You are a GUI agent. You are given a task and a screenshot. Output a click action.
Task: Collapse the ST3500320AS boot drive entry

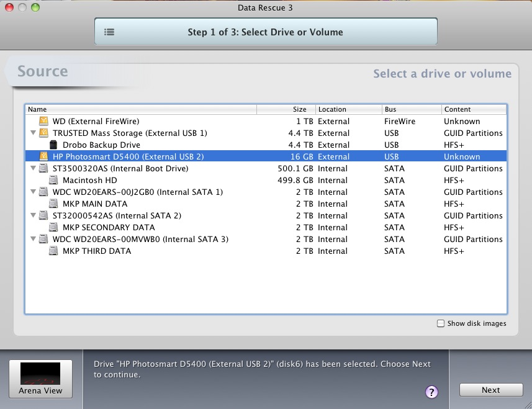pyautogui.click(x=32, y=168)
